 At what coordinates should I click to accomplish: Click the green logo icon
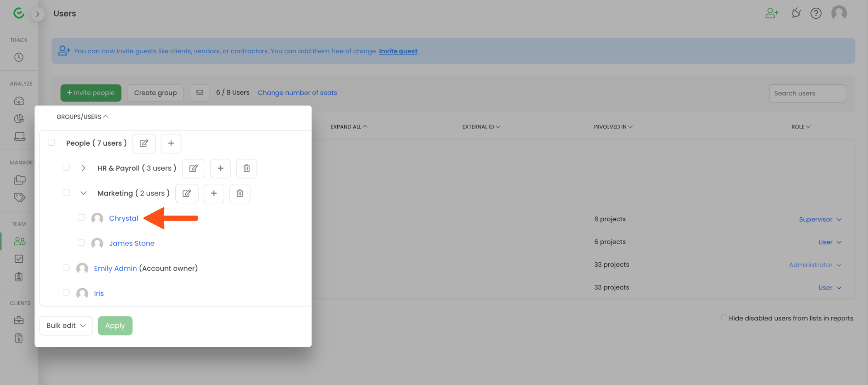coord(19,13)
